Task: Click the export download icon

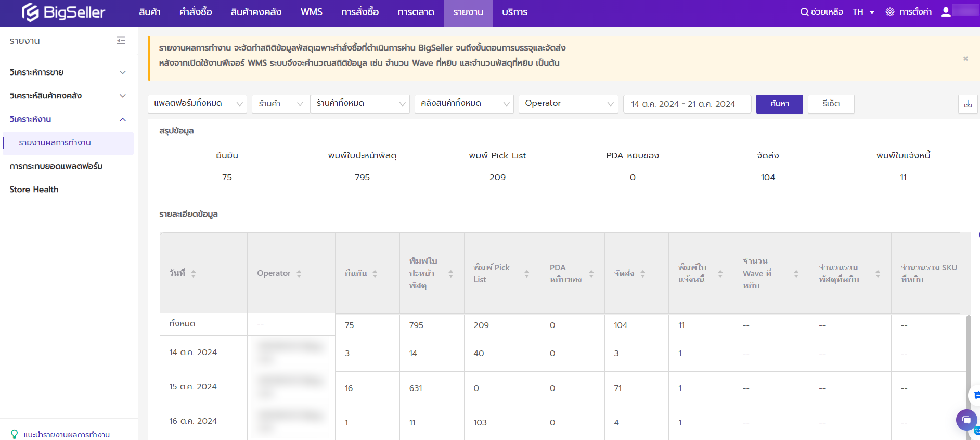Action: pyautogui.click(x=968, y=104)
